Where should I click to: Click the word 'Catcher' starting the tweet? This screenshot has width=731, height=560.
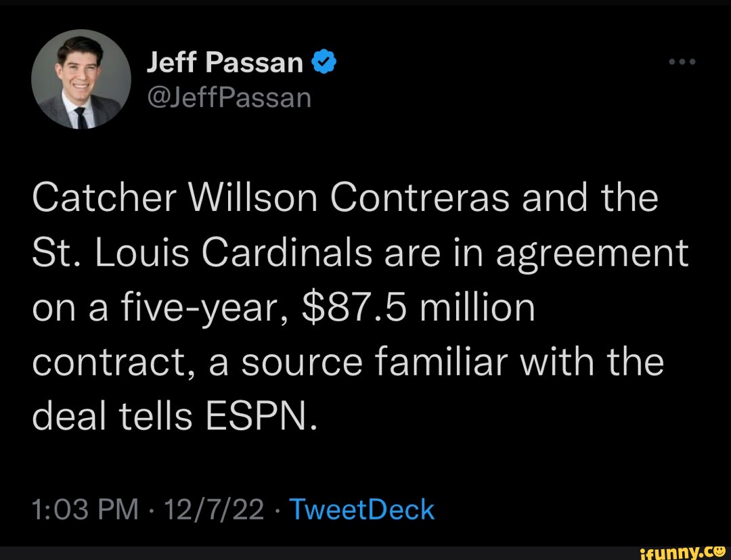pos(105,199)
